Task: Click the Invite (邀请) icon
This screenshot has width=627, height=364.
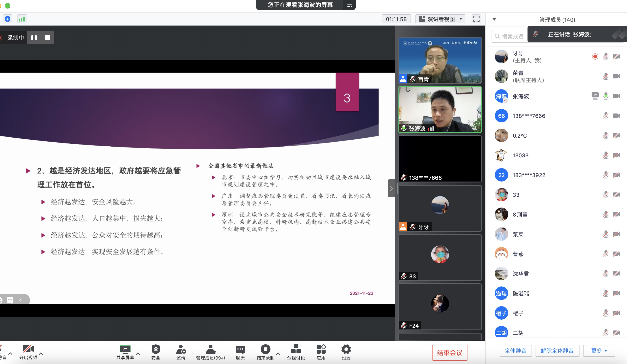Action: pos(181,349)
